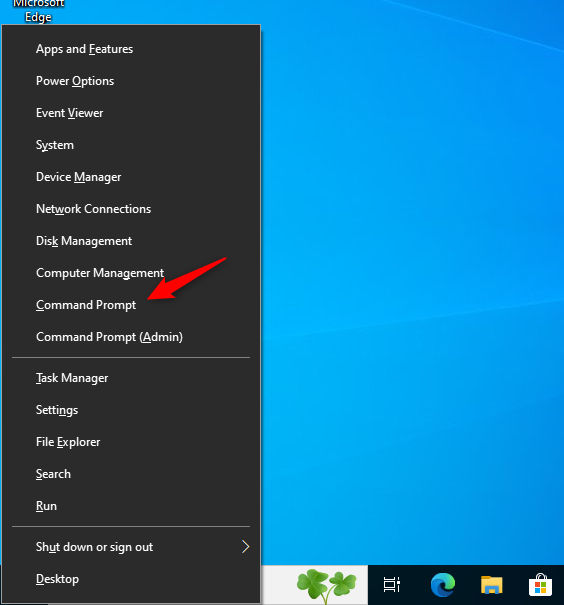
Task: Open the Run dialog entry
Action: [x=131, y=506]
